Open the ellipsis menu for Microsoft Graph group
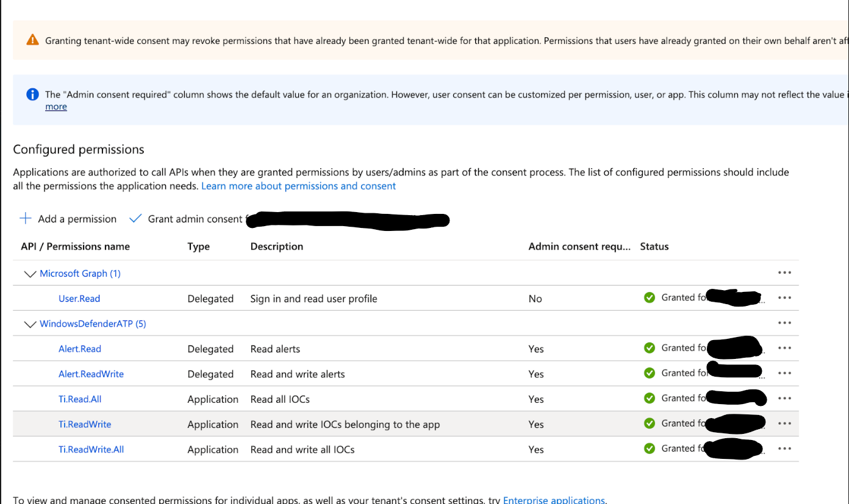Screen dimensions: 849x504 [785, 273]
